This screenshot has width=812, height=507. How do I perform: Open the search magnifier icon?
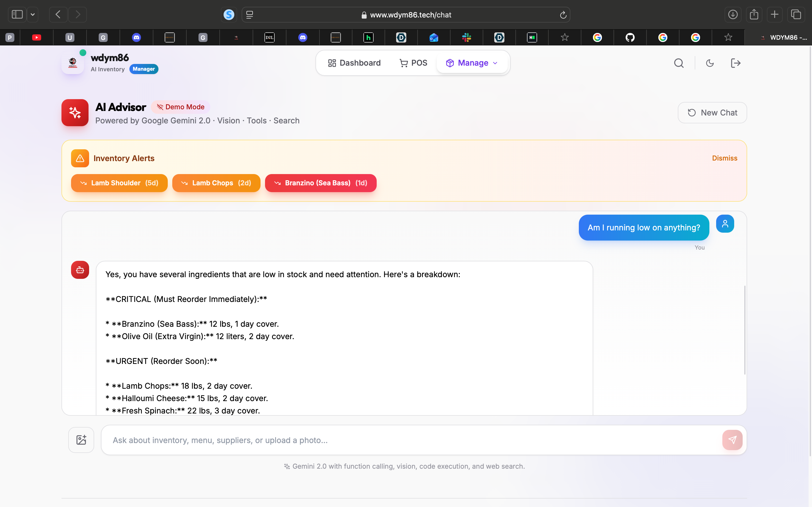click(678, 63)
